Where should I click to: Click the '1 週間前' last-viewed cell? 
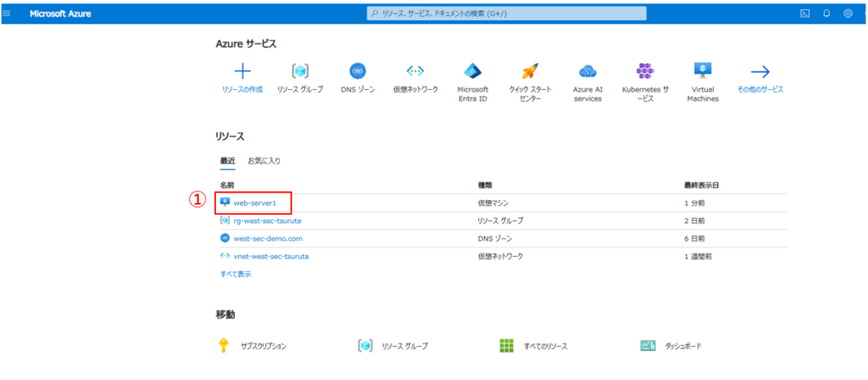point(697,256)
